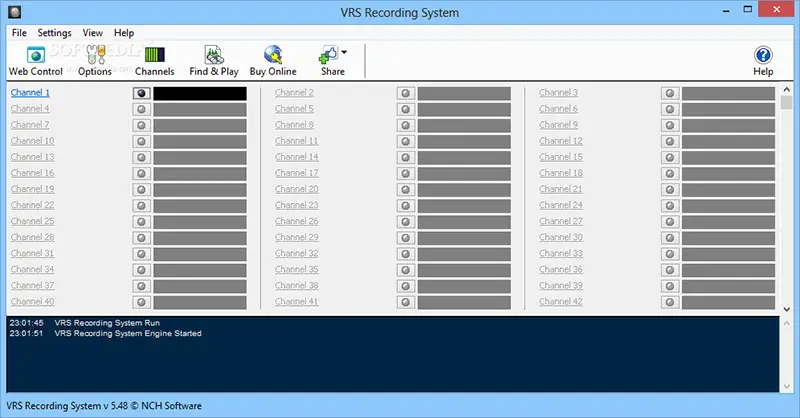Select the Channel 14 link

[296, 157]
